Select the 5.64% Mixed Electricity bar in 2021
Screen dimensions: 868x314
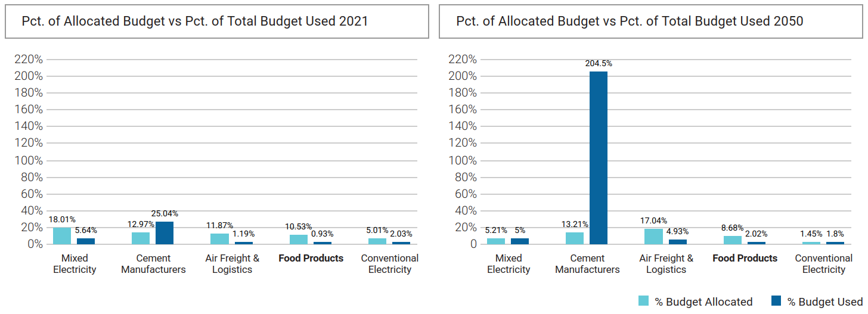pos(86,241)
